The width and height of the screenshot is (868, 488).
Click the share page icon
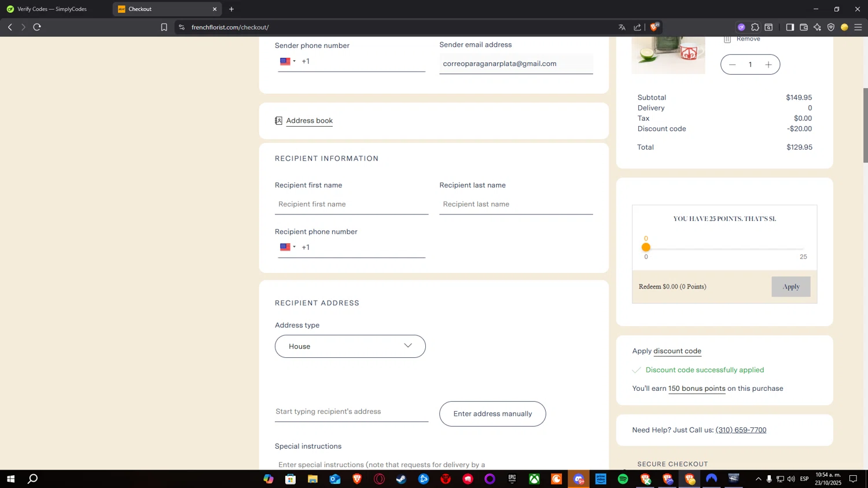[x=637, y=27]
